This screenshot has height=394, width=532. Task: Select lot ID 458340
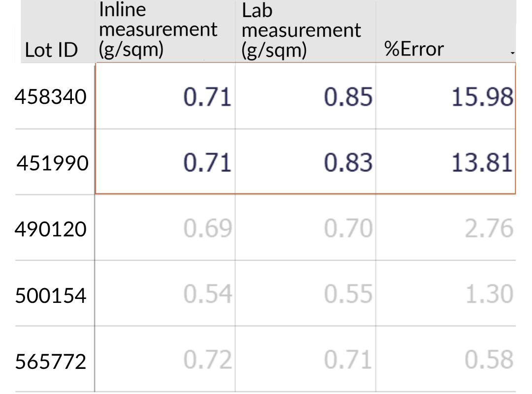tap(51, 97)
